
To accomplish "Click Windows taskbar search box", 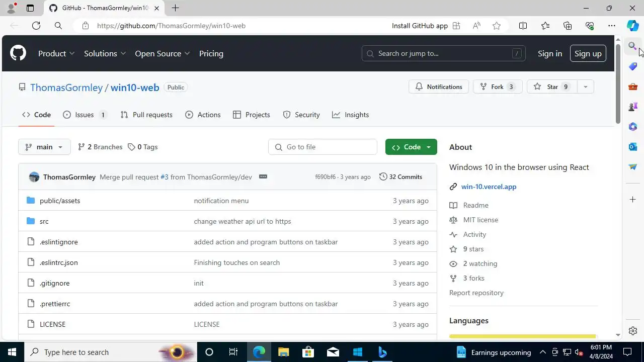I will 111,352.
